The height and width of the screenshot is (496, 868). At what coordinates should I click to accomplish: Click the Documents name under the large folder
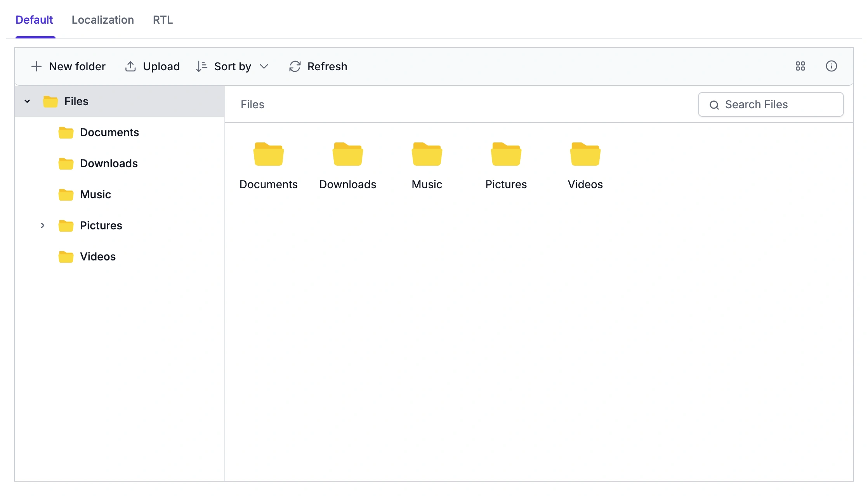pos(269,184)
